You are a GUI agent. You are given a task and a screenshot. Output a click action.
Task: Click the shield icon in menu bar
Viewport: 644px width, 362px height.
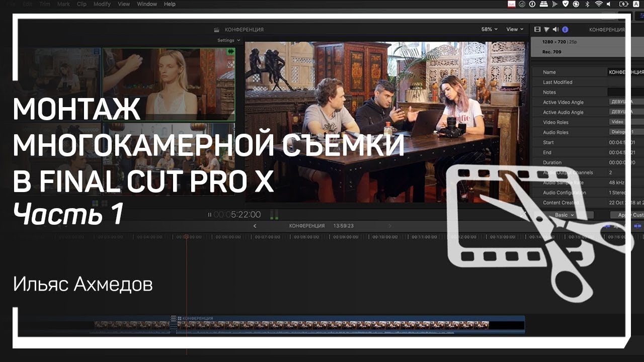[x=565, y=4]
